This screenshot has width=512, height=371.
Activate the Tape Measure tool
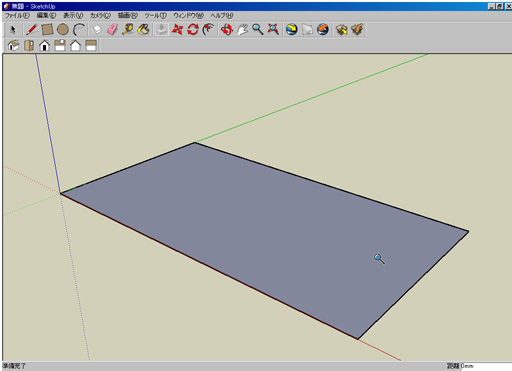click(x=128, y=30)
